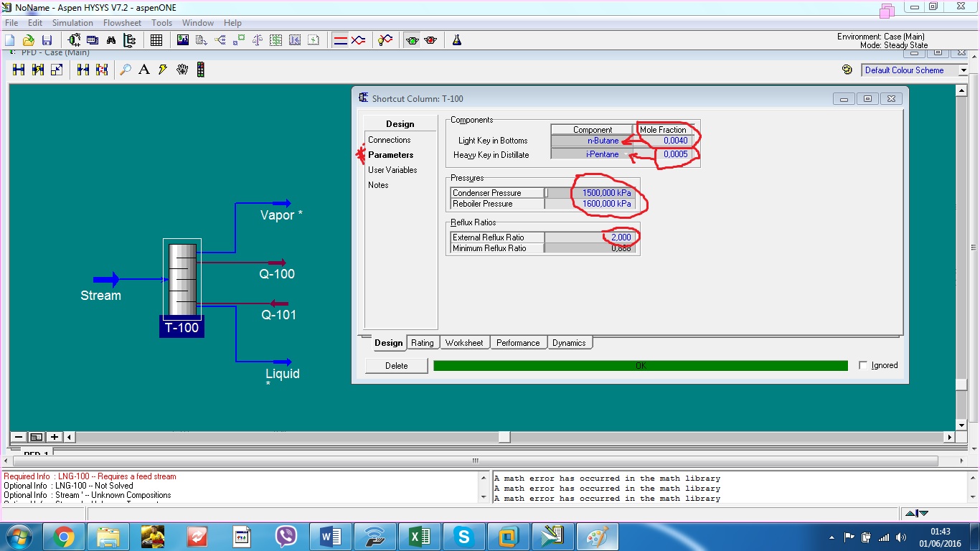
Task: Click the light bulb assistant icon
Action: 385,40
